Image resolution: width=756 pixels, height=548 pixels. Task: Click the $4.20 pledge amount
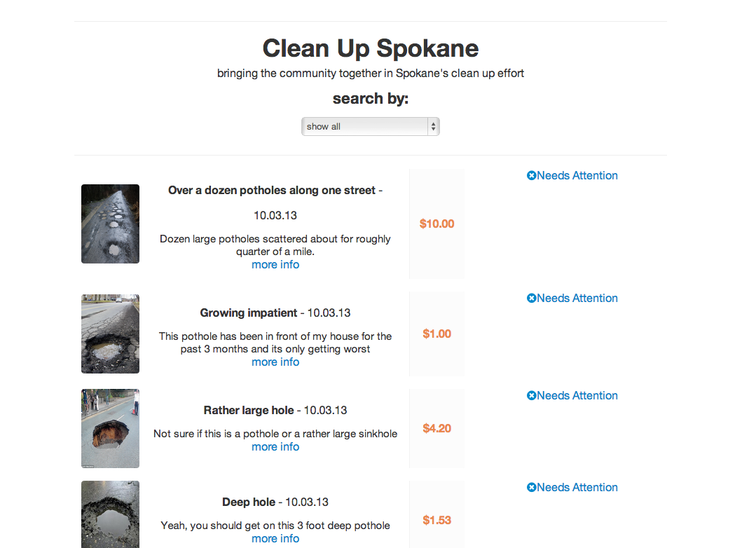coord(437,429)
